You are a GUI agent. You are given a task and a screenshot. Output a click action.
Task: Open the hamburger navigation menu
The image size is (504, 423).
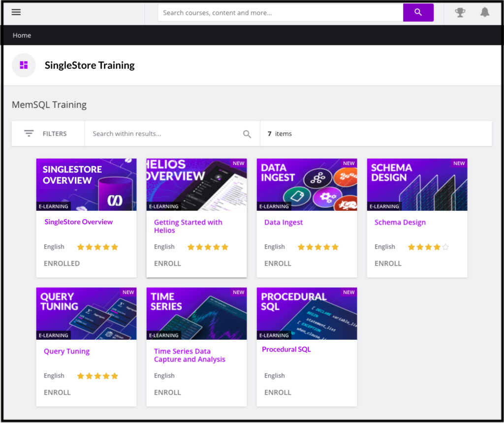click(x=16, y=12)
